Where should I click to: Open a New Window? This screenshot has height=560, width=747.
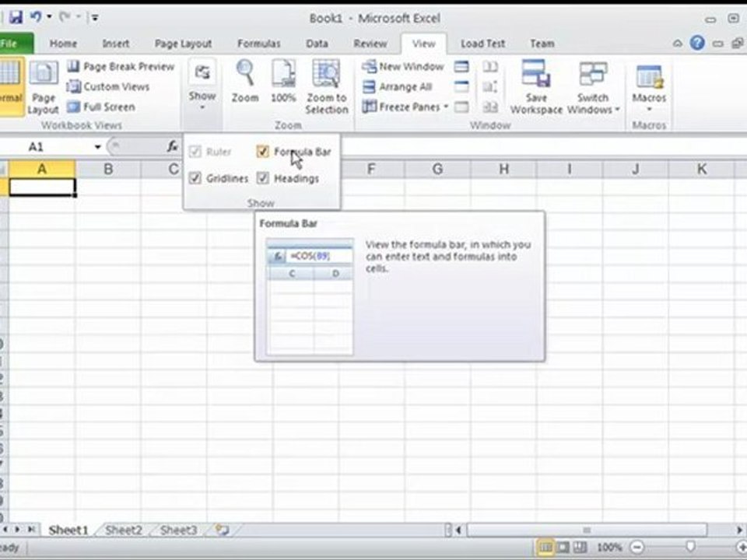(x=403, y=67)
